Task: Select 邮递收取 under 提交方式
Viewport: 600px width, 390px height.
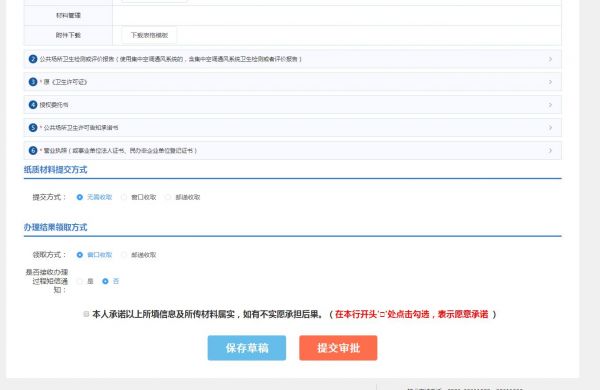Action: pos(168,197)
